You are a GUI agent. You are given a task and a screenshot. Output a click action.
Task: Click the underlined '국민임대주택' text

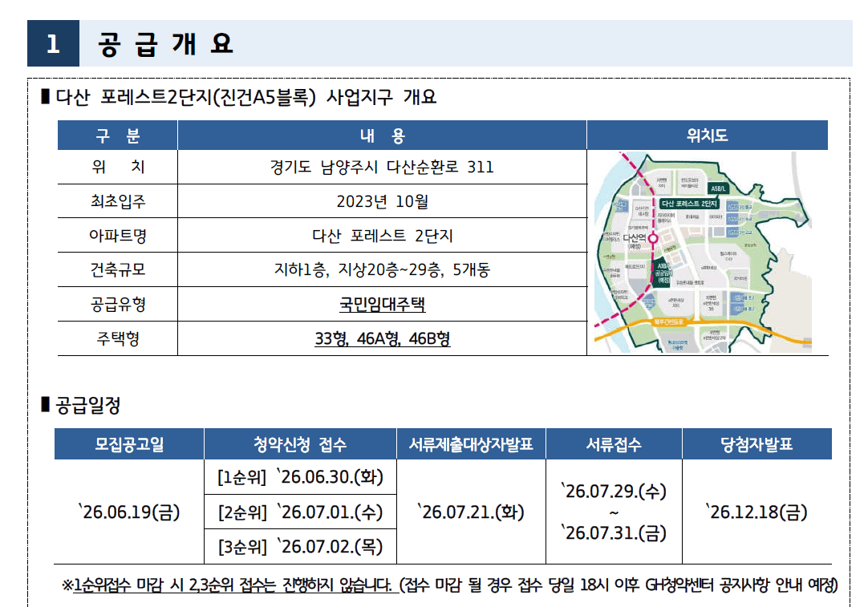(382, 305)
